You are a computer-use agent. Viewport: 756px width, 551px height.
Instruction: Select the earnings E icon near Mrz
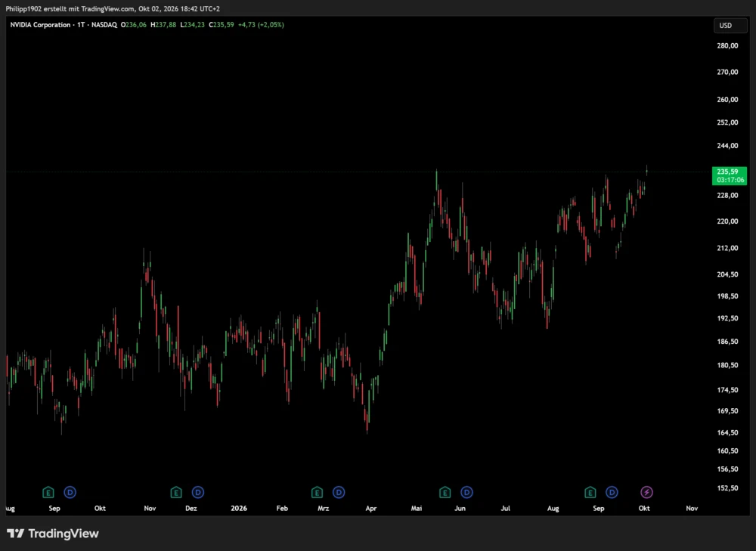[x=317, y=492]
